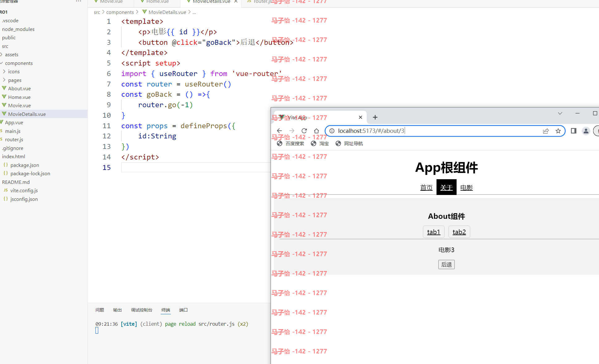Open the 淘宝 bookmark

320,143
